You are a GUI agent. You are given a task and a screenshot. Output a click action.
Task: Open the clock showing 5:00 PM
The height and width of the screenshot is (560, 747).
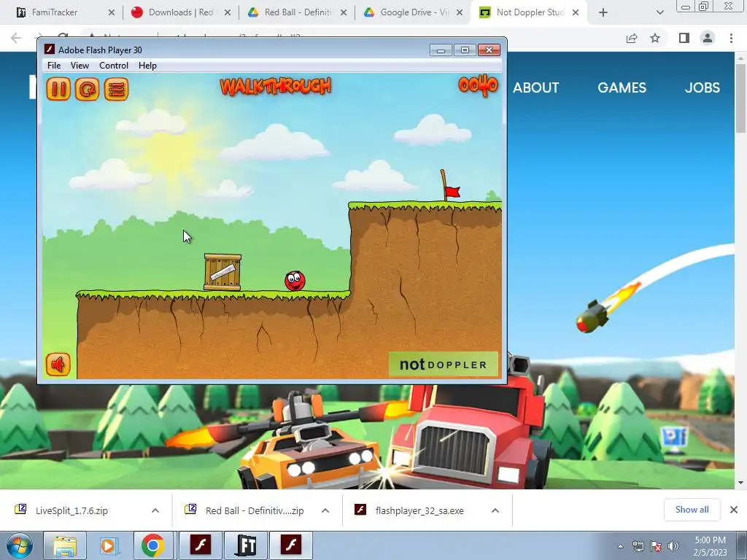pyautogui.click(x=710, y=546)
